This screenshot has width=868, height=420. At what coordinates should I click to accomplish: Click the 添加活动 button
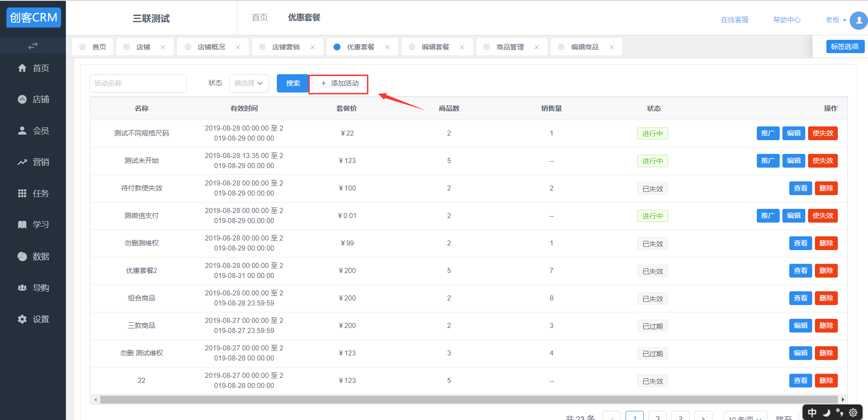pos(339,84)
